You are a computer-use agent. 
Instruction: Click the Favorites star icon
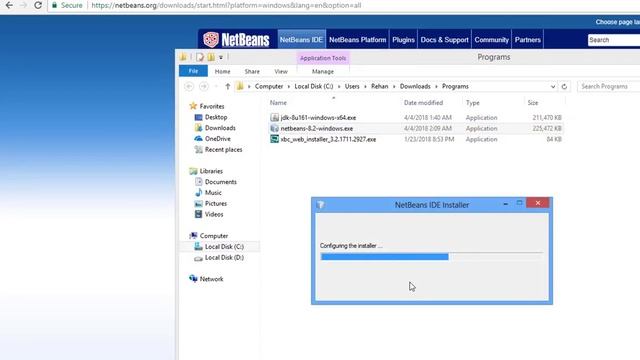pyautogui.click(x=193, y=106)
